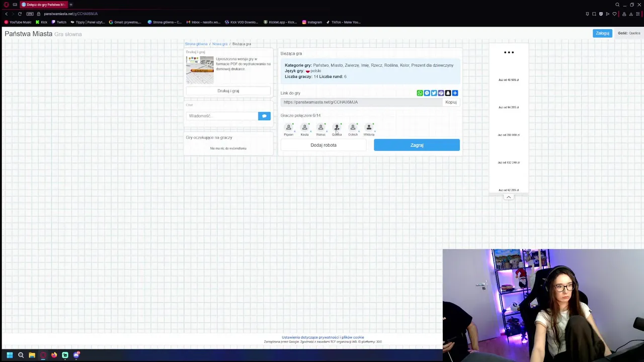Share game link via Twitter icon
This screenshot has width=644, height=362.
click(x=434, y=93)
